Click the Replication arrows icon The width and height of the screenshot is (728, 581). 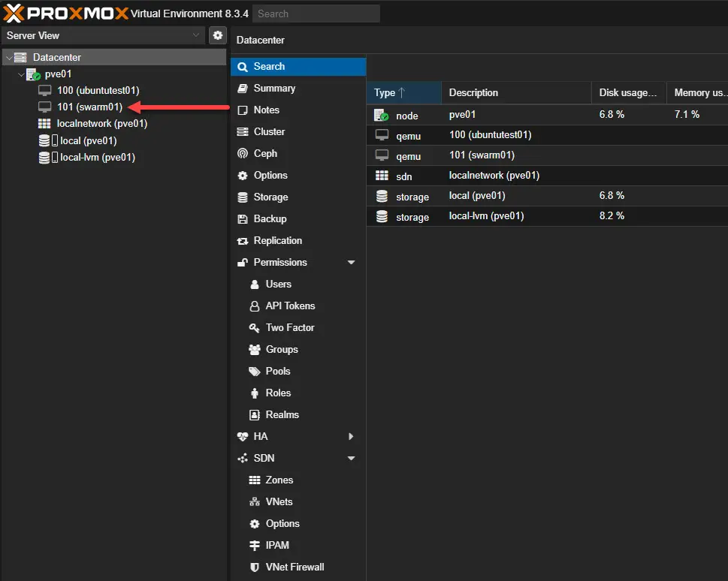[243, 241]
